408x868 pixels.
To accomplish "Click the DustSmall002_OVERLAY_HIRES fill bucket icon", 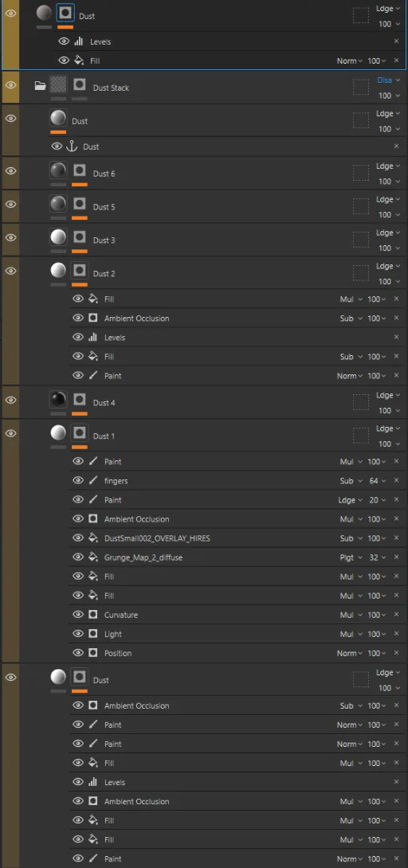I will [93, 538].
